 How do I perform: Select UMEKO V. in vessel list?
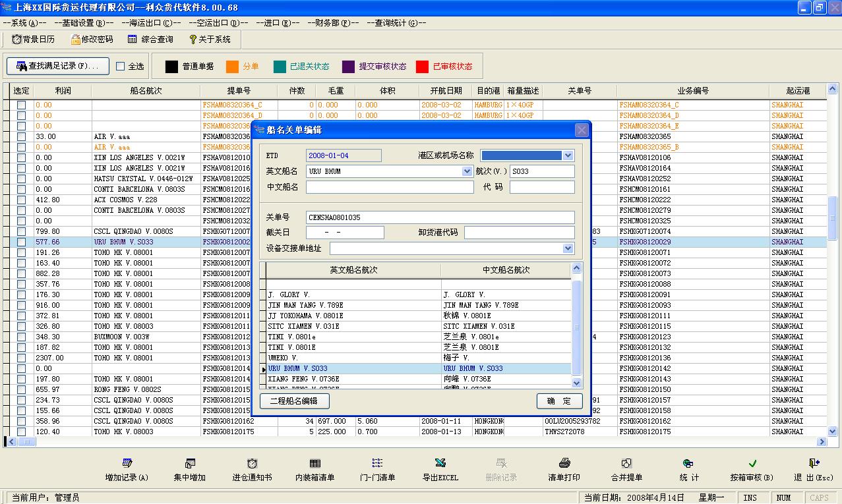[x=354, y=358]
